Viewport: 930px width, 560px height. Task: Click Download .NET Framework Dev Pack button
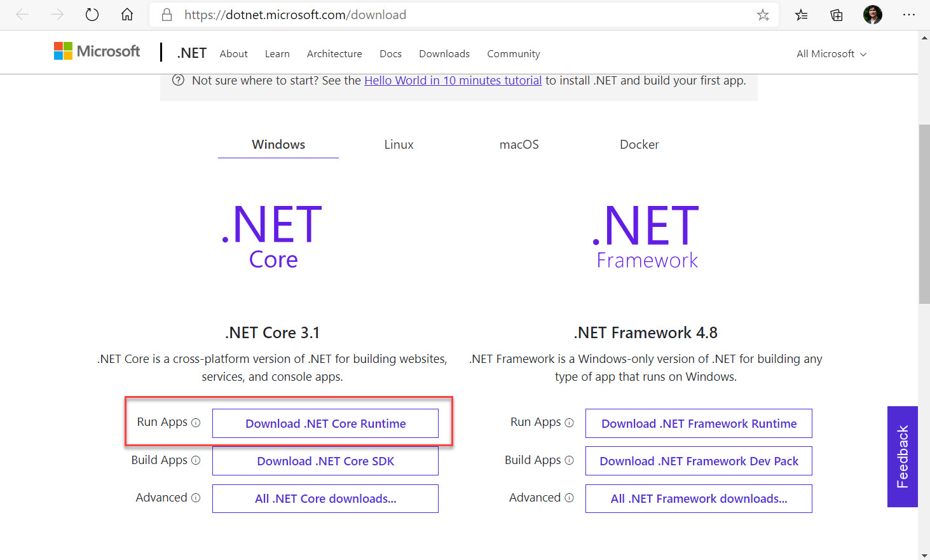(699, 461)
